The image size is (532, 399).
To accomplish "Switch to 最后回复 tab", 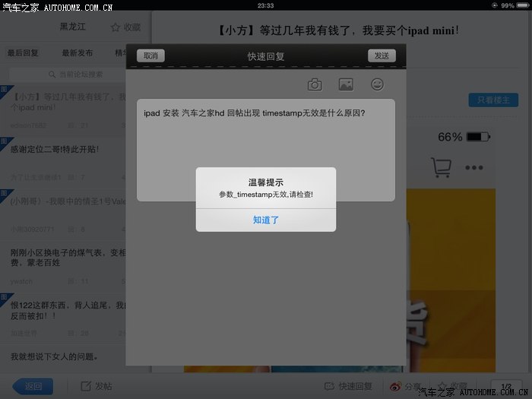I will click(x=23, y=53).
